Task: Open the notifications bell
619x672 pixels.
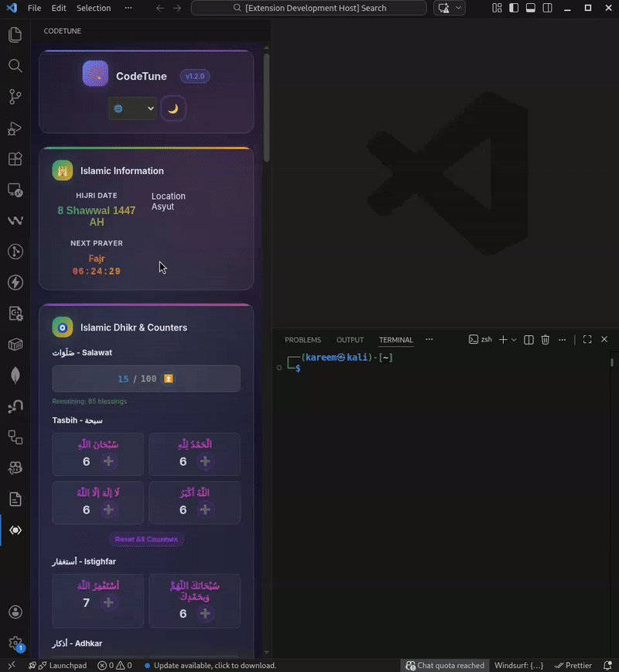Action: 607,665
